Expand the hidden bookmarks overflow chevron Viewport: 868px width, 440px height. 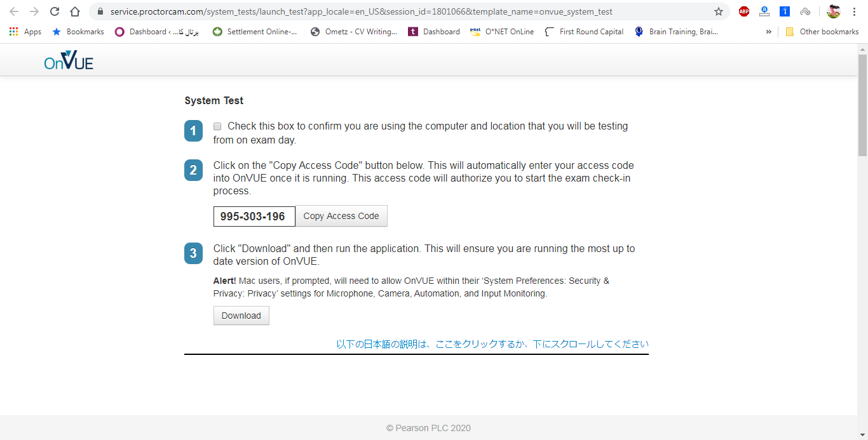point(769,32)
